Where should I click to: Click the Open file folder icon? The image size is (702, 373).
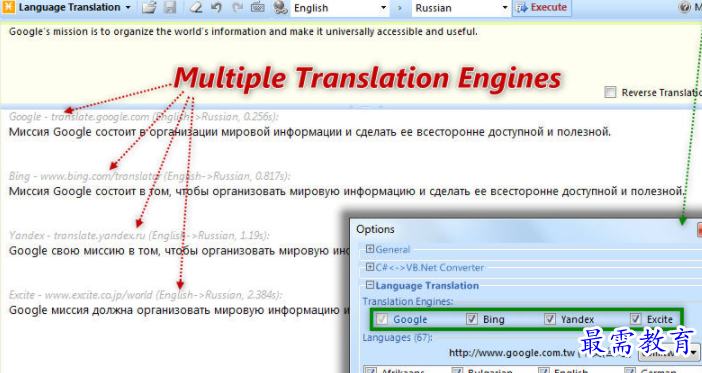[149, 8]
